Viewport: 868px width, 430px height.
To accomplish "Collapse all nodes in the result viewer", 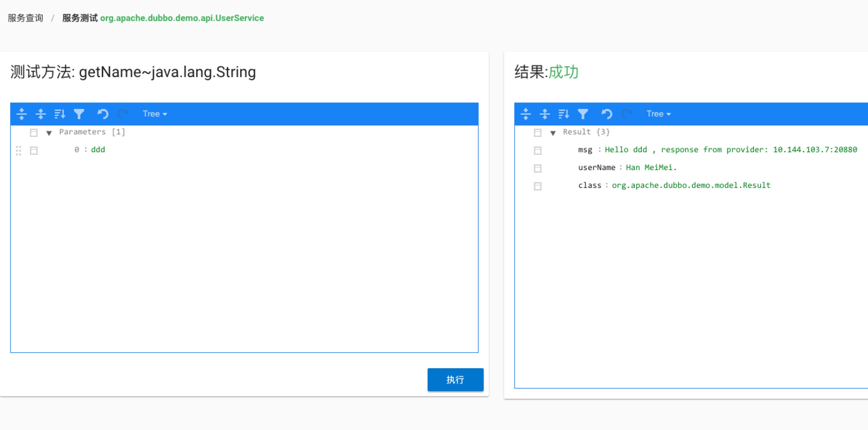I will click(x=545, y=114).
